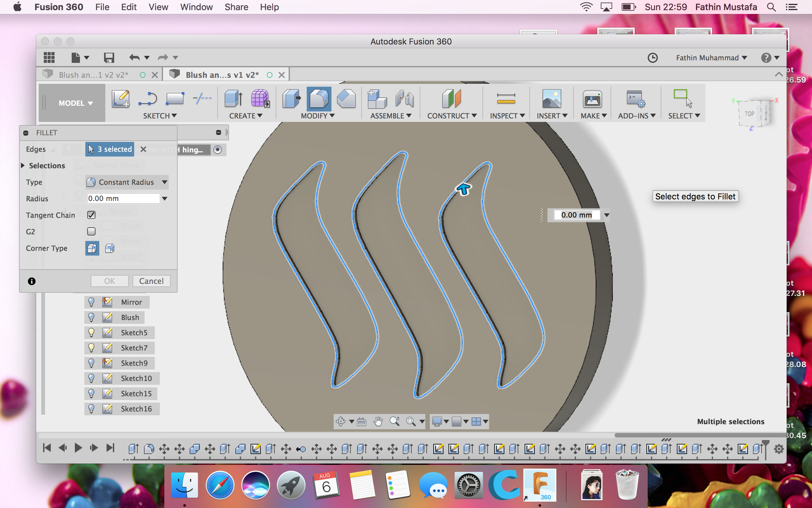This screenshot has width=812, height=508.
Task: Click the Radius input field
Action: 123,198
